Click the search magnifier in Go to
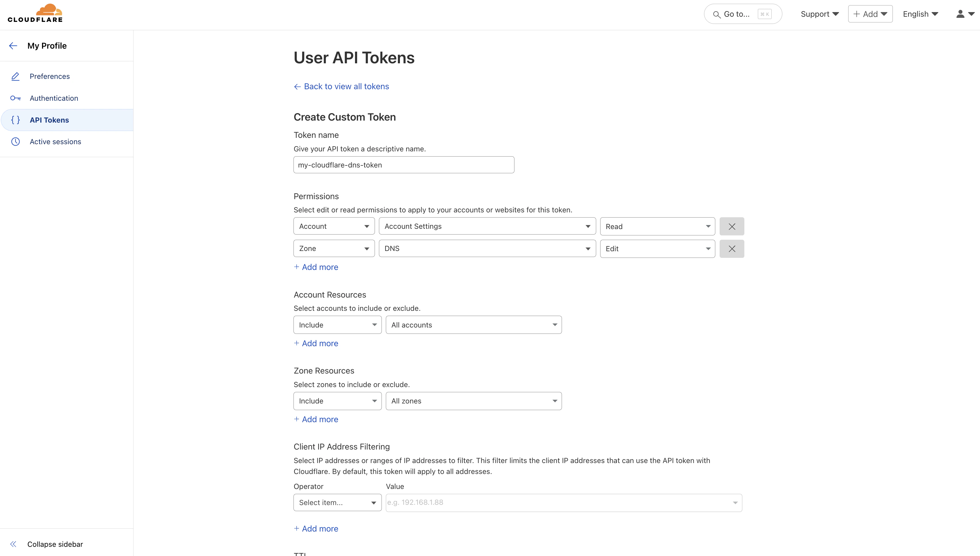 tap(716, 14)
